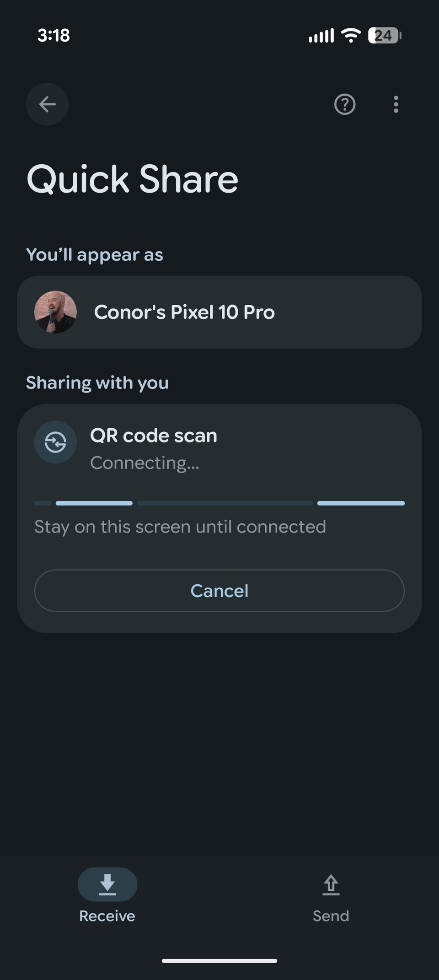
Task: Open the three-dot overflow menu
Action: tap(396, 105)
